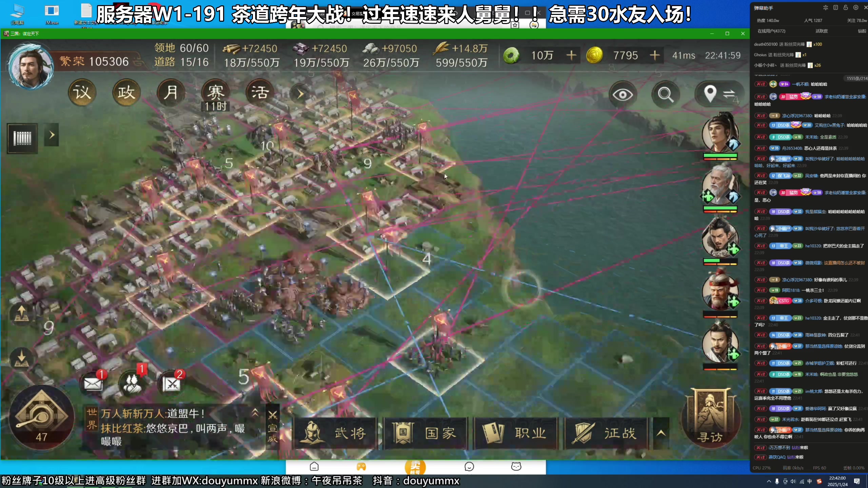
Task: Expand bottom menu bar up arrow
Action: [661, 433]
